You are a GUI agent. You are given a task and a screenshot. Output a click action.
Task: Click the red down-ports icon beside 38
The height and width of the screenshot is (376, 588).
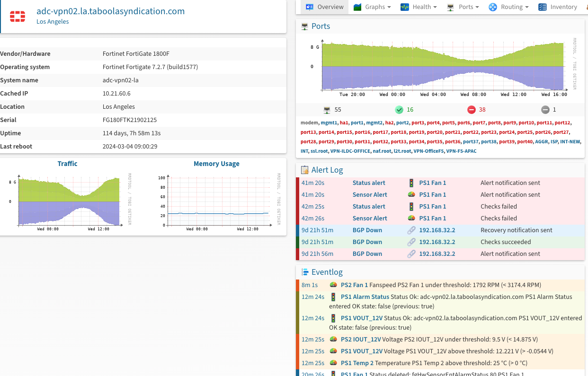(471, 110)
